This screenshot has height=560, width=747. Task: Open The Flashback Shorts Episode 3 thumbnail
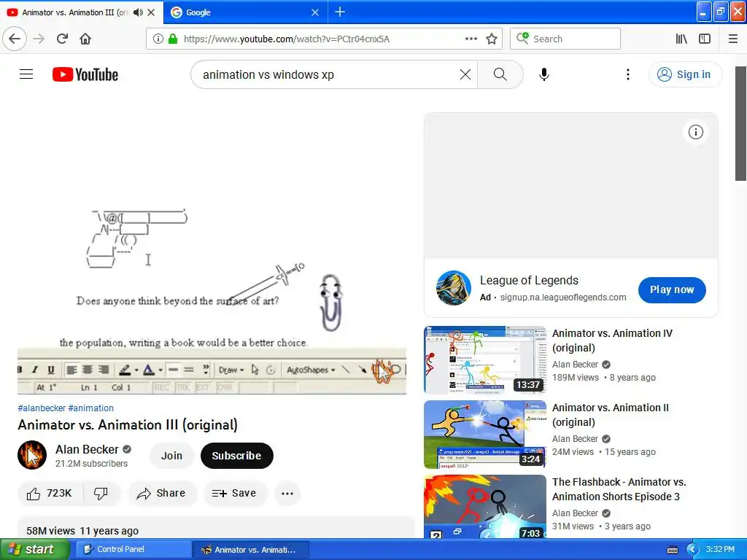(x=485, y=507)
